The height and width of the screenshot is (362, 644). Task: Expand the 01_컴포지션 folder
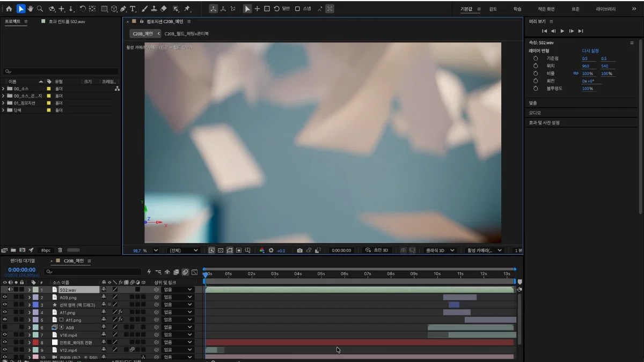coord(3,103)
